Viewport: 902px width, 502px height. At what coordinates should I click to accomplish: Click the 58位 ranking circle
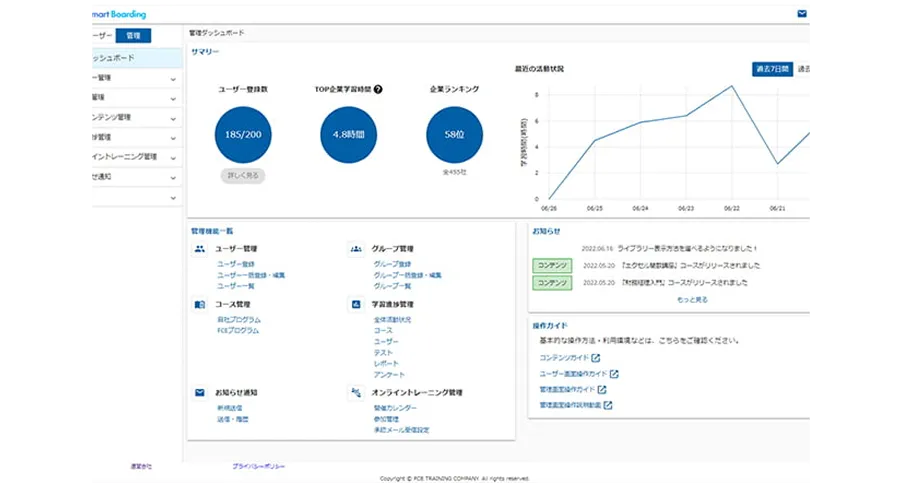[x=454, y=134]
